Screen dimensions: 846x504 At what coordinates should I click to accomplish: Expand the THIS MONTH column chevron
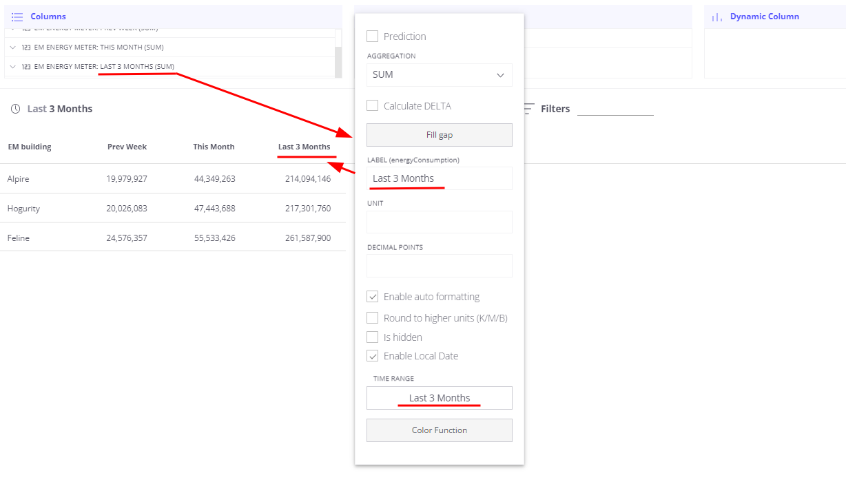tap(12, 48)
